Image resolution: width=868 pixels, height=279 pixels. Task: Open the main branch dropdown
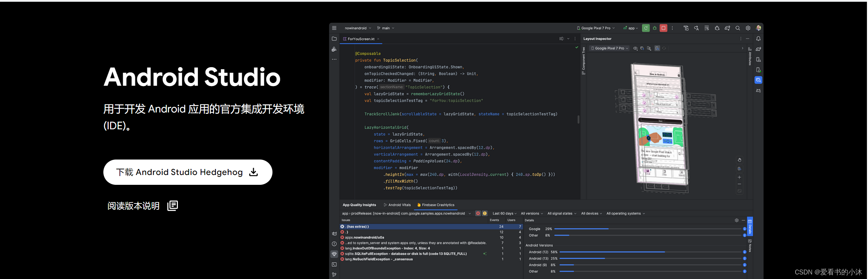(x=386, y=28)
